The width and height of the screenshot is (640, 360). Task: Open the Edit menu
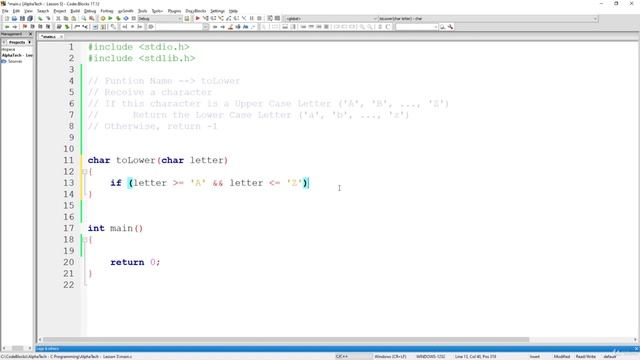point(16,11)
